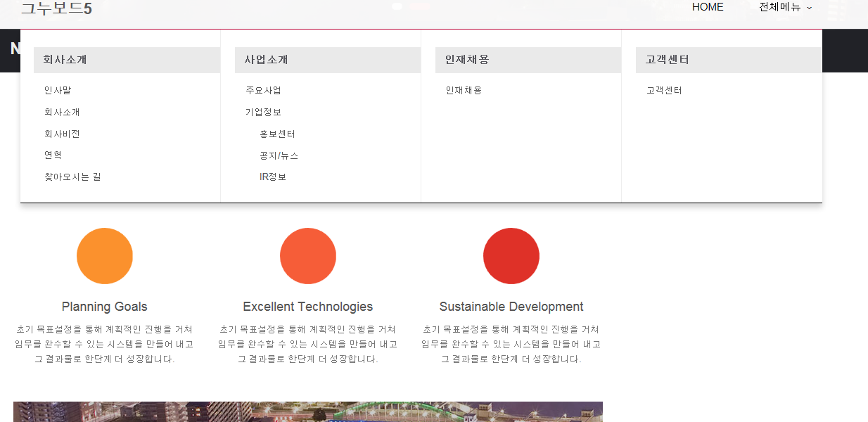Open the 홍보센터 sub-link

tap(277, 134)
